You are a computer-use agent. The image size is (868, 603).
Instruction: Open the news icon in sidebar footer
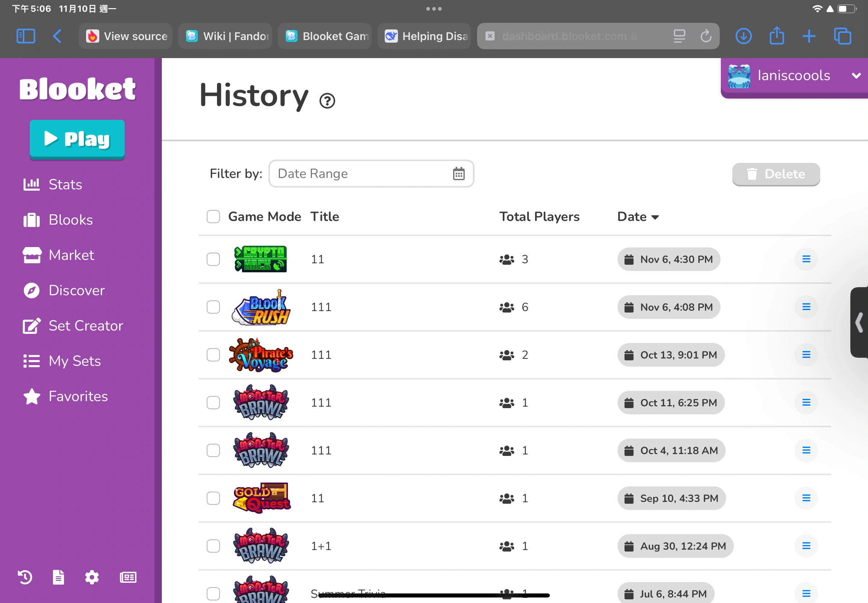coord(128,577)
